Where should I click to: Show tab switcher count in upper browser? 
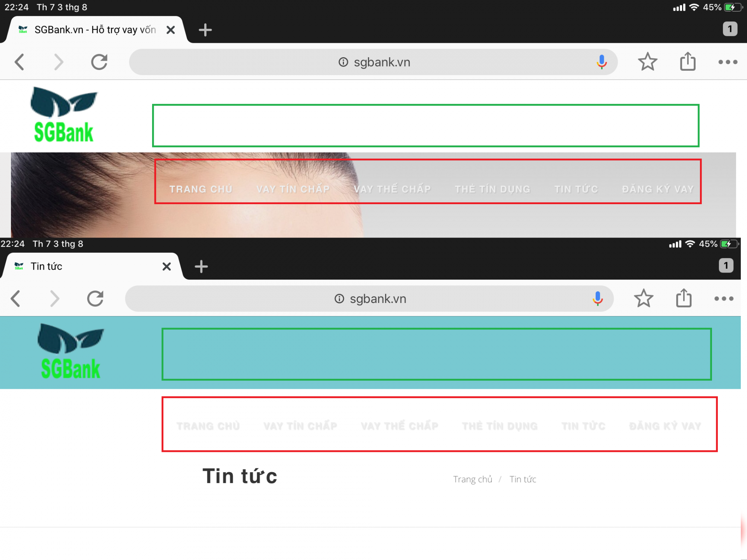(730, 29)
